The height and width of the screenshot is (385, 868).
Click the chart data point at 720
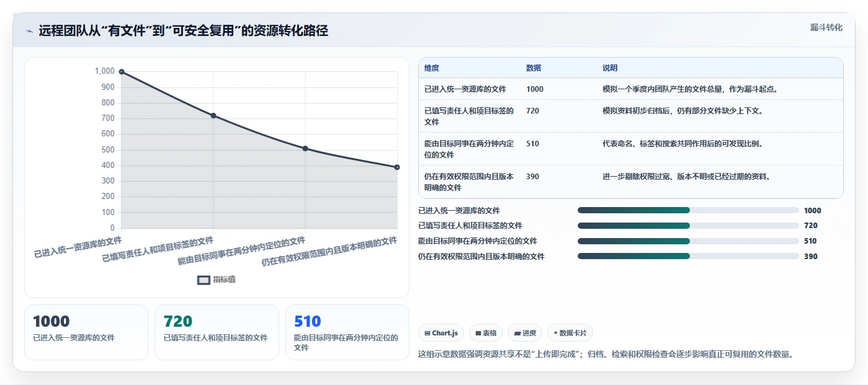click(213, 115)
